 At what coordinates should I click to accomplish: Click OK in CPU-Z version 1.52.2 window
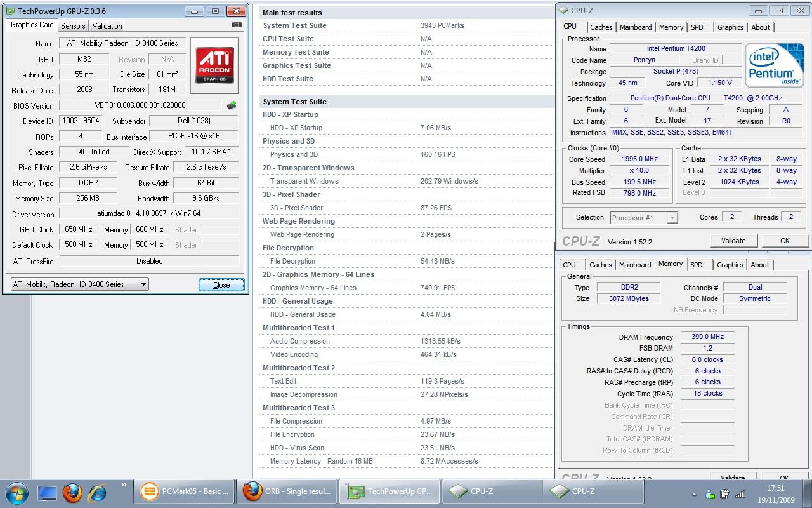pyautogui.click(x=785, y=241)
